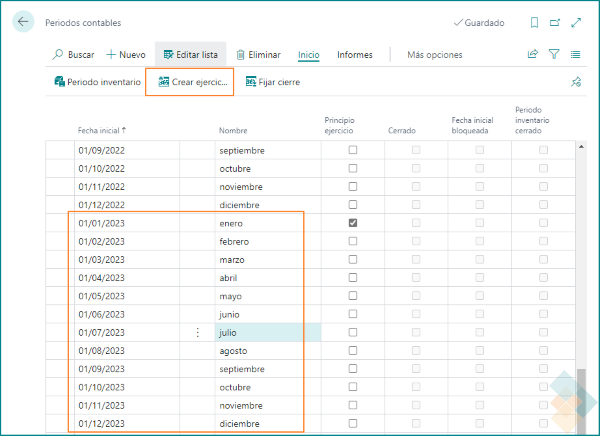Open page in new window icon
Screen dimensions: 600x436
tap(555, 23)
